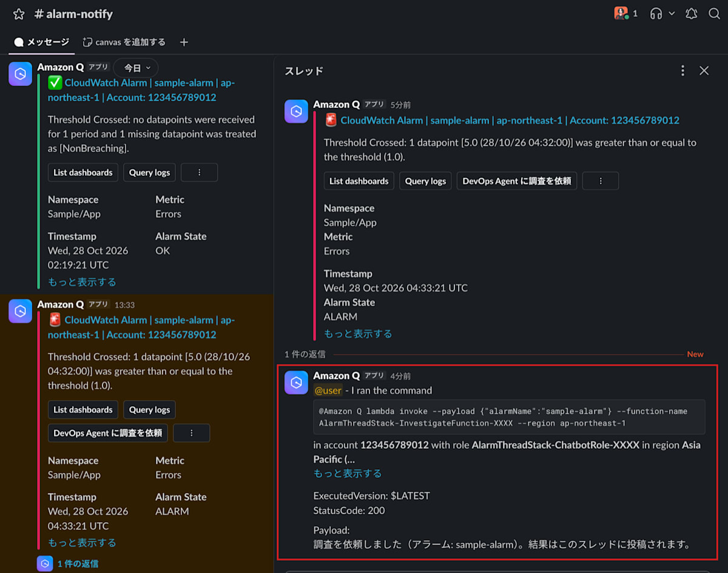Click the 5分前 timestamp in thread
This screenshot has width=728, height=573.
(400, 105)
